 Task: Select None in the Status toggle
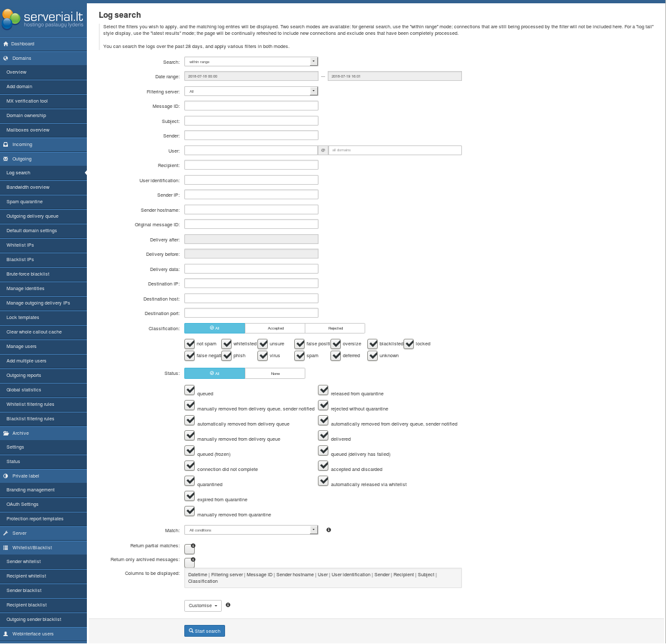click(x=274, y=374)
